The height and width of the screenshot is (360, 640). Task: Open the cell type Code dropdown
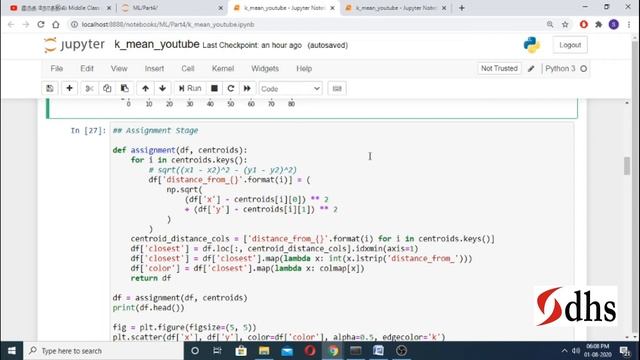[x=290, y=89]
